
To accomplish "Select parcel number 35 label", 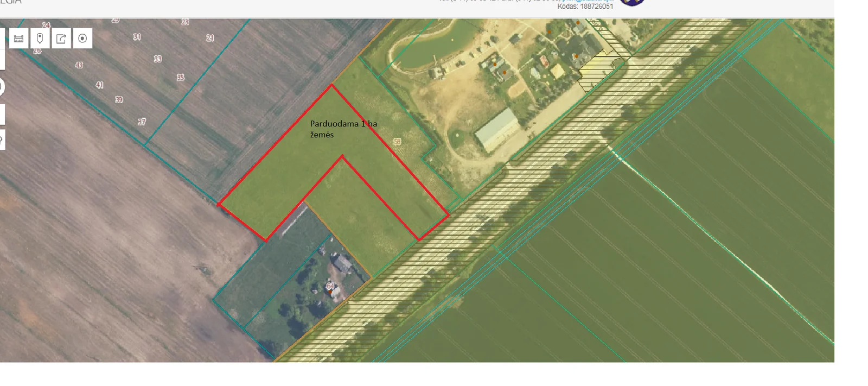I will coord(180,78).
